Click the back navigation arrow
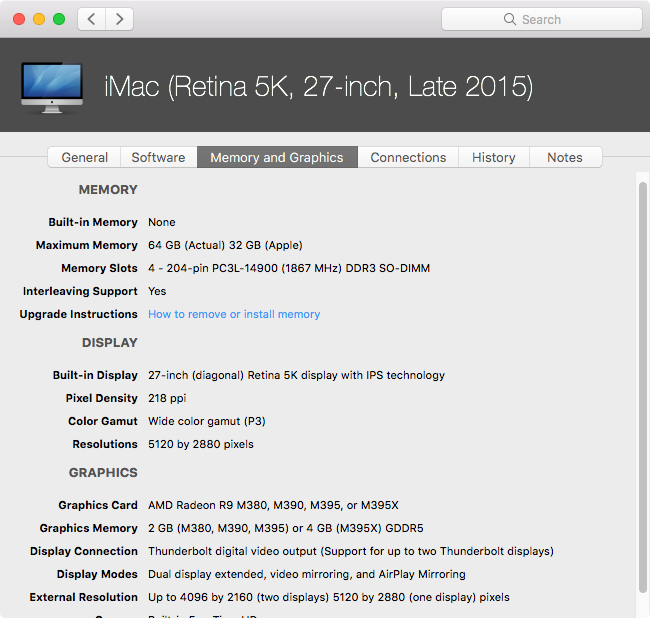 92,19
